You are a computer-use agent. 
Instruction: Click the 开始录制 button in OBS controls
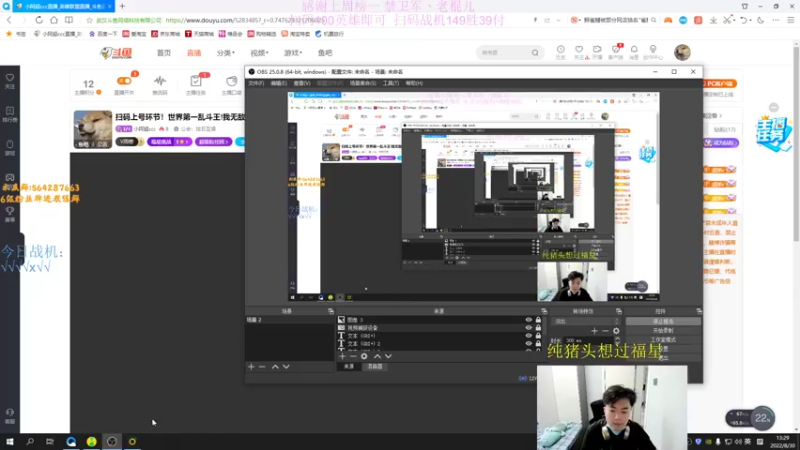click(x=663, y=331)
